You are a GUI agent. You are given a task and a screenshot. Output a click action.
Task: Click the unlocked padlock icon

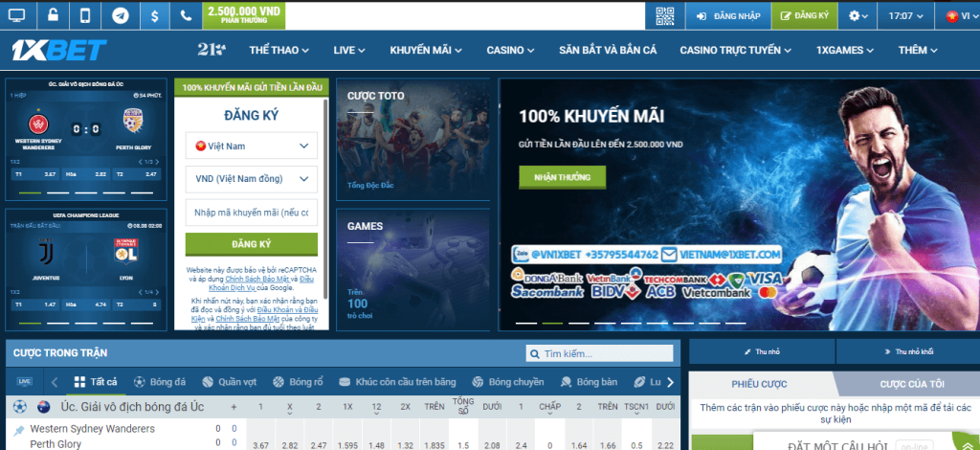tap(53, 16)
